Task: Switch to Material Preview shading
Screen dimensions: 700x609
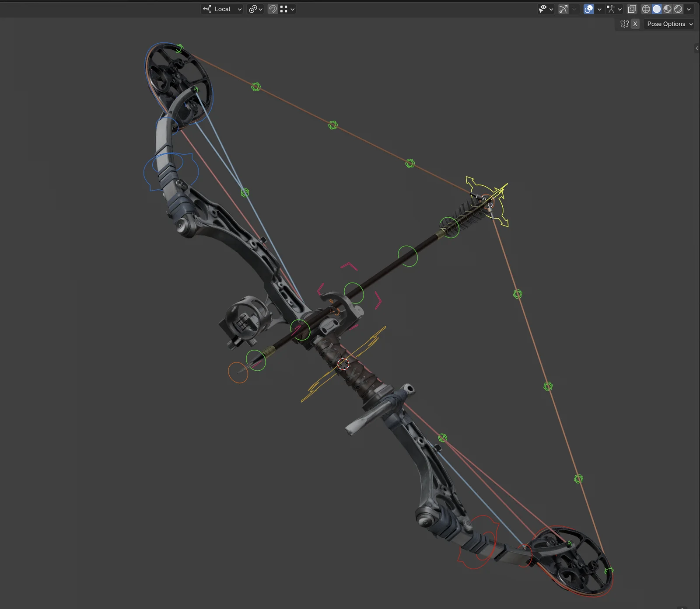Action: tap(668, 9)
